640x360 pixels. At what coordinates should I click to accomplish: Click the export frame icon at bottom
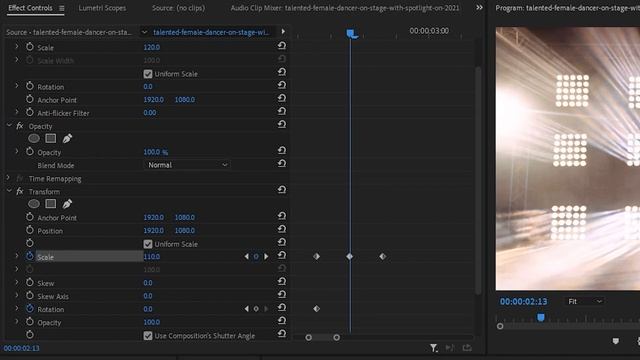467,348
